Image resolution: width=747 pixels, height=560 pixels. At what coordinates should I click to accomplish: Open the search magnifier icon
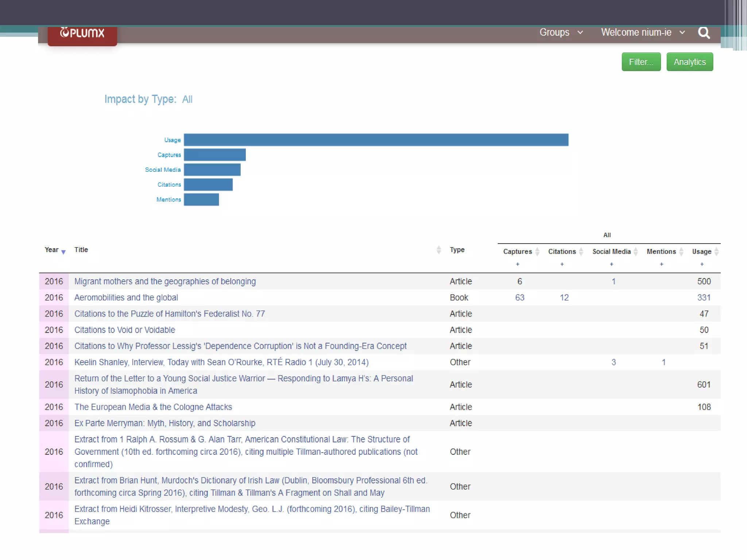pos(704,33)
